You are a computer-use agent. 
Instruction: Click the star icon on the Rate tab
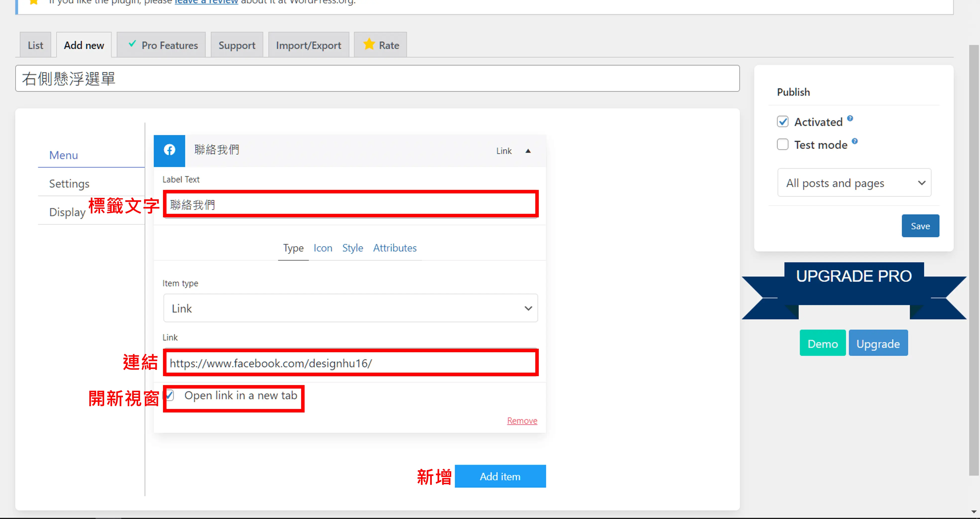(369, 44)
